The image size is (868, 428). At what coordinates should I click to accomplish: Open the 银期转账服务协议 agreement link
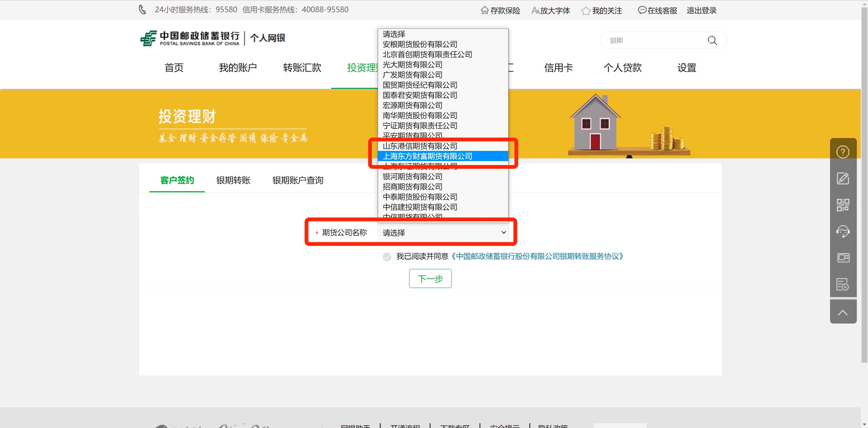[538, 256]
